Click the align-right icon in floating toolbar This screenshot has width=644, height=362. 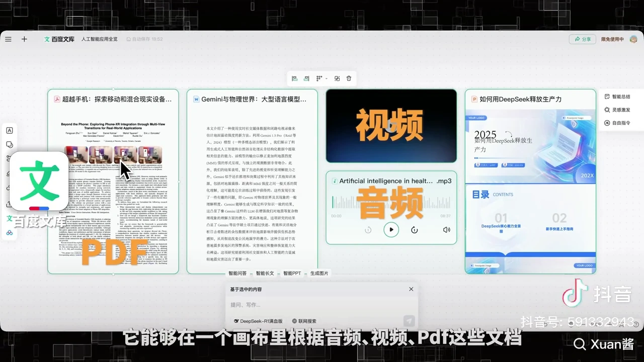pyautogui.click(x=306, y=78)
